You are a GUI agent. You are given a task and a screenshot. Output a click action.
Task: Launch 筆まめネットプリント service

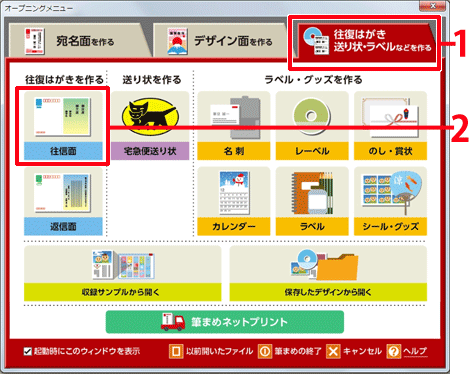[225, 322]
